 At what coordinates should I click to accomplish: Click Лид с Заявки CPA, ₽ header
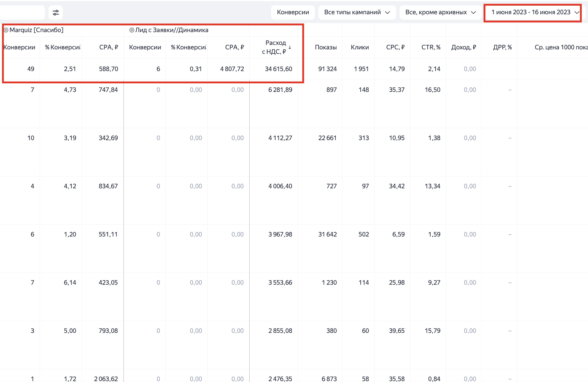(x=234, y=47)
